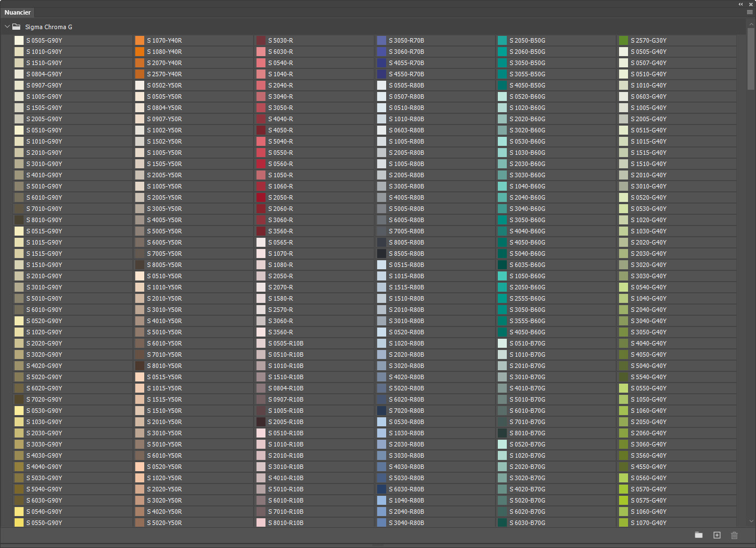756x548 pixels.
Task: Select the S 4550-R70B swatch
Action: click(382, 74)
